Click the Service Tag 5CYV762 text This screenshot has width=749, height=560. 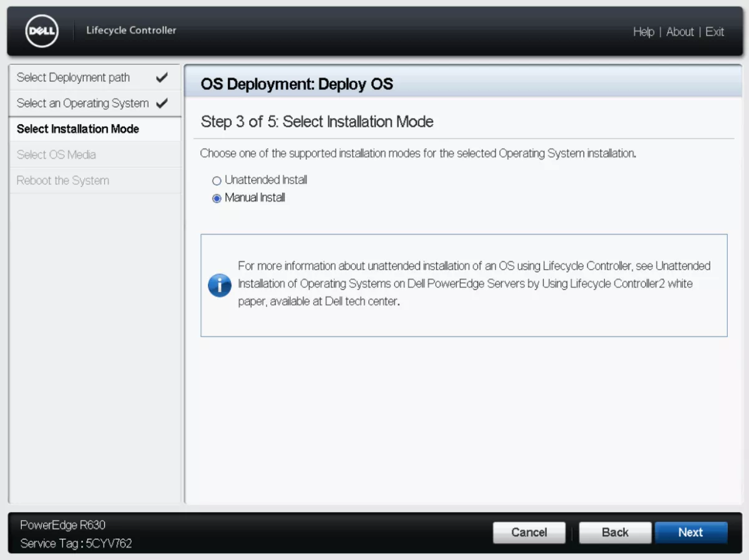click(x=76, y=543)
